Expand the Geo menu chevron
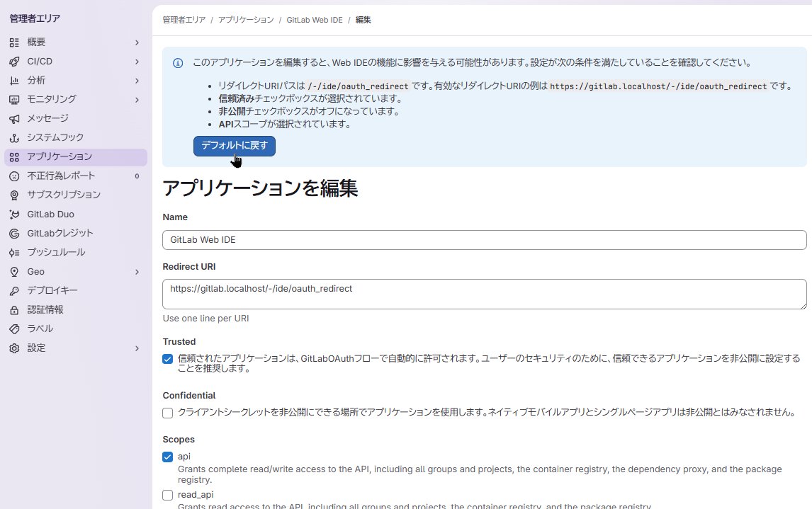 coord(137,272)
